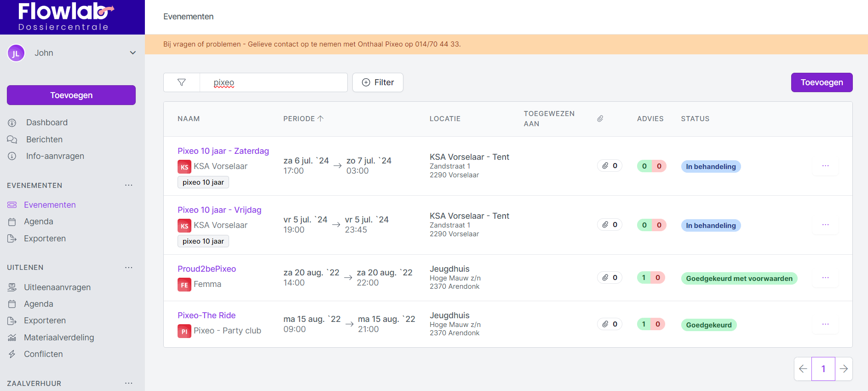Open row actions for Pixeo-The Ride
This screenshot has width=868, height=391.
[x=825, y=324]
